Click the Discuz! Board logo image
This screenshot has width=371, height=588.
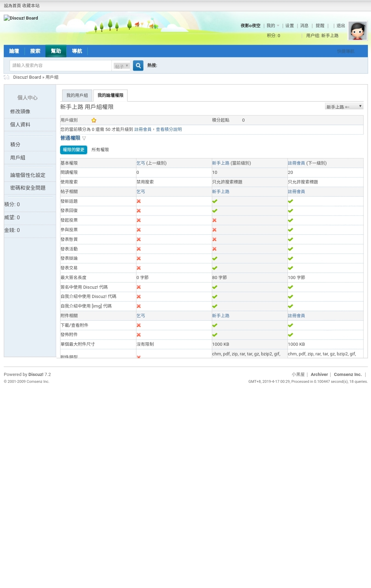21,18
